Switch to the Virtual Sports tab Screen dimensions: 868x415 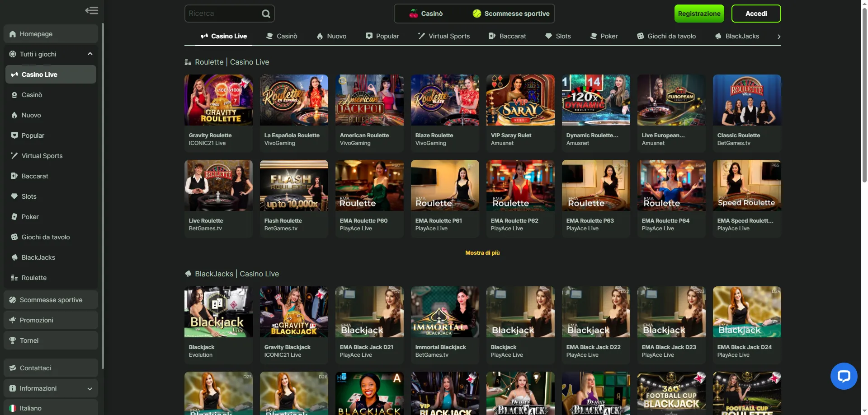pyautogui.click(x=443, y=36)
